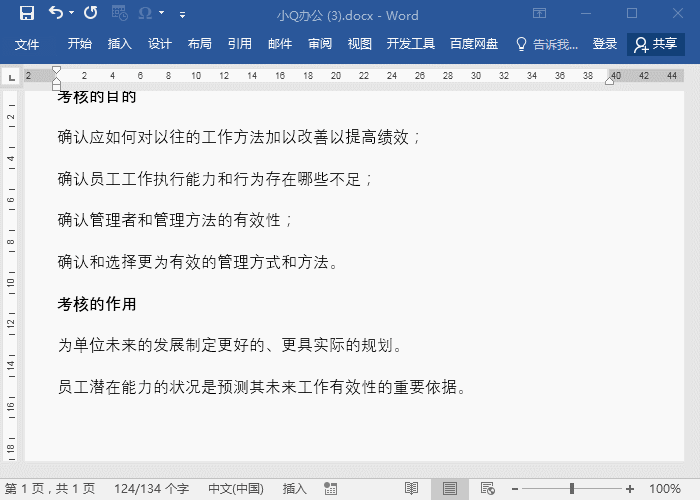Screen dimensions: 700x500
Task: Click the Redo/Repeat icon
Action: pos(91,13)
